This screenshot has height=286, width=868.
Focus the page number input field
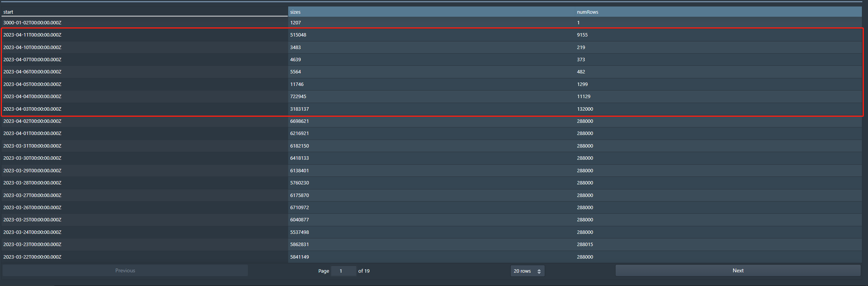coord(343,271)
